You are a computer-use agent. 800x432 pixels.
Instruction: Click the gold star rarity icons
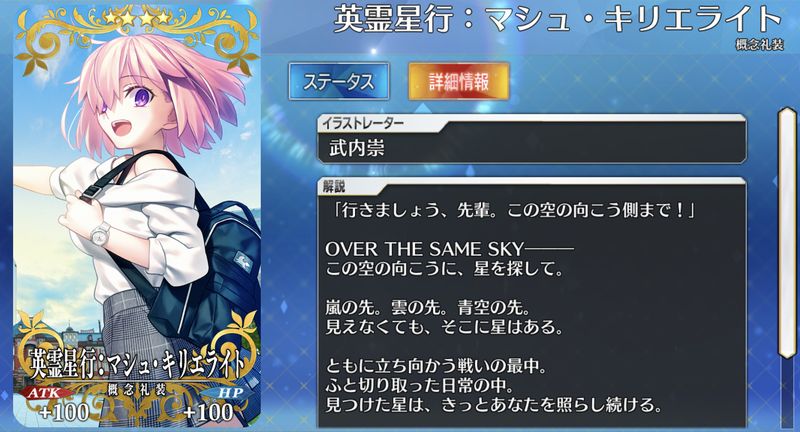pyautogui.click(x=137, y=18)
